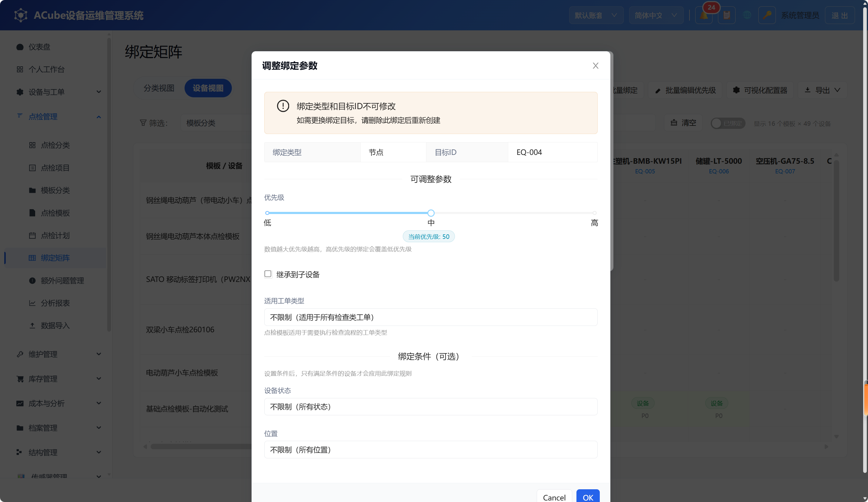Switch to 分类视图 tab
868x502 pixels.
click(159, 88)
